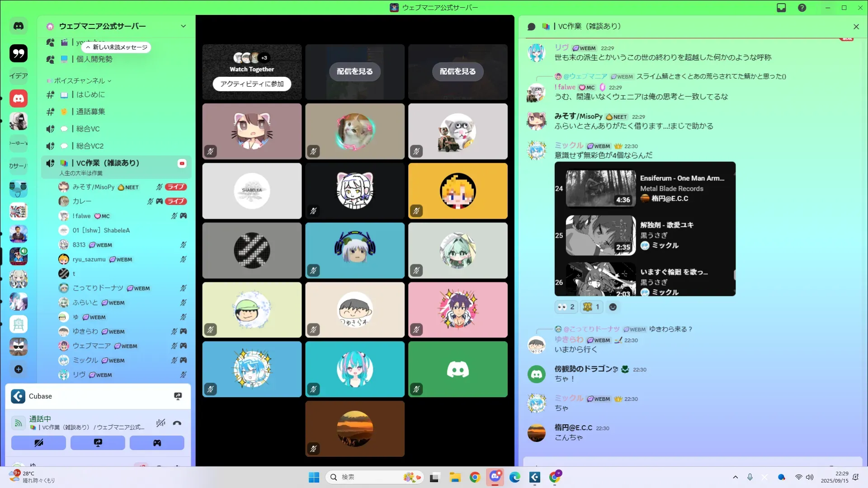The height and width of the screenshot is (488, 868).
Task: Open the 総合VC voice channel
Action: click(88, 129)
